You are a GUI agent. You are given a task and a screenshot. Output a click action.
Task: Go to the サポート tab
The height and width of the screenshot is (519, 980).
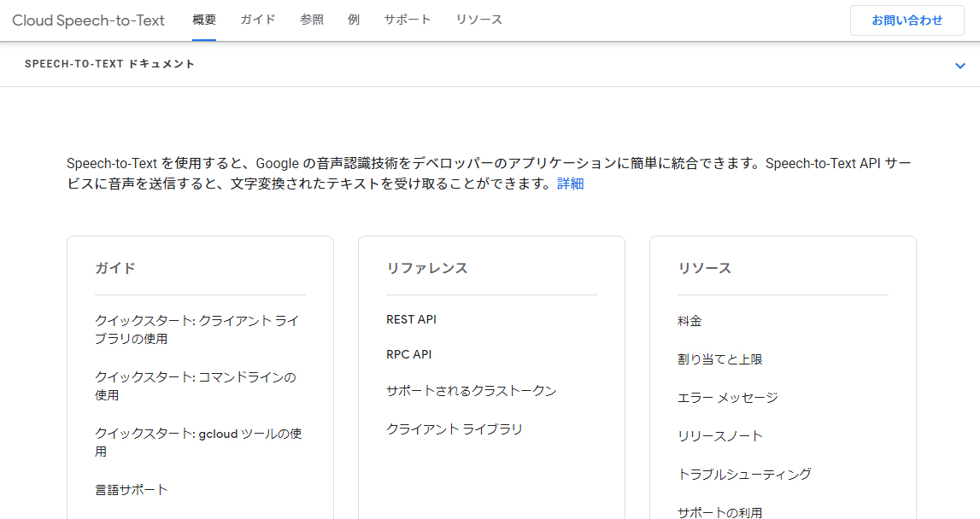[x=408, y=20]
